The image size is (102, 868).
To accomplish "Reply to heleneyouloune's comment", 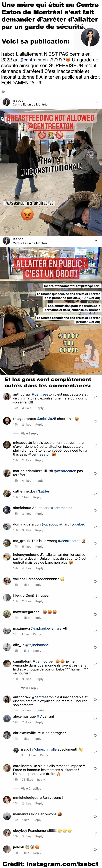I will click(39, 568).
